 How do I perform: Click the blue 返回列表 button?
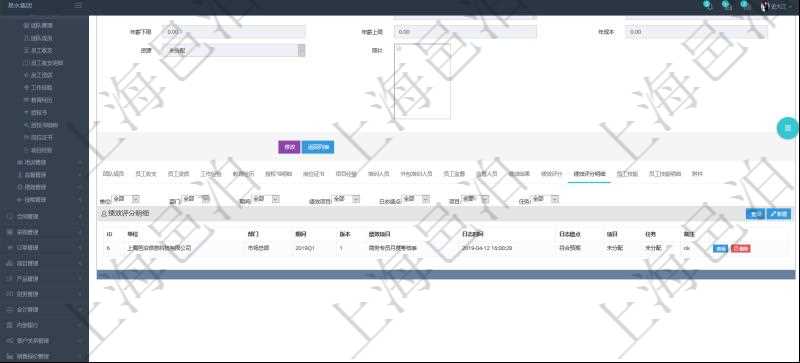tap(318, 147)
